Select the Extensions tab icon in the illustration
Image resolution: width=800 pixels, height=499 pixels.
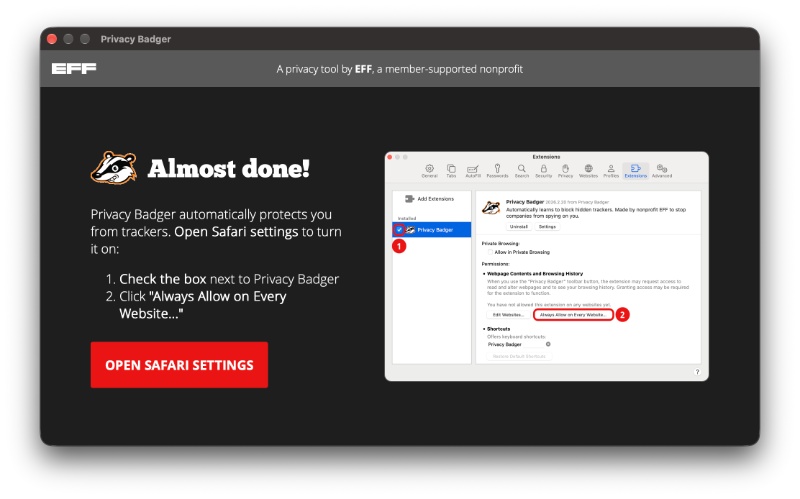pyautogui.click(x=636, y=170)
